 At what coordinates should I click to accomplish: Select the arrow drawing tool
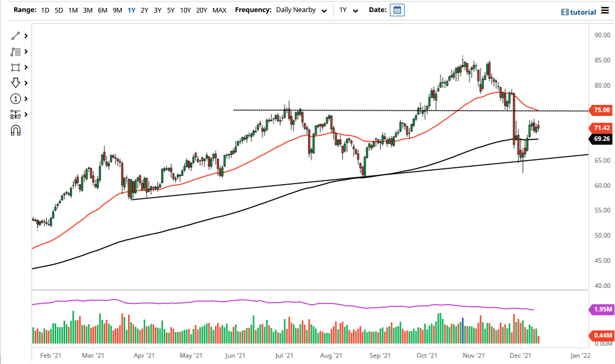click(15, 83)
